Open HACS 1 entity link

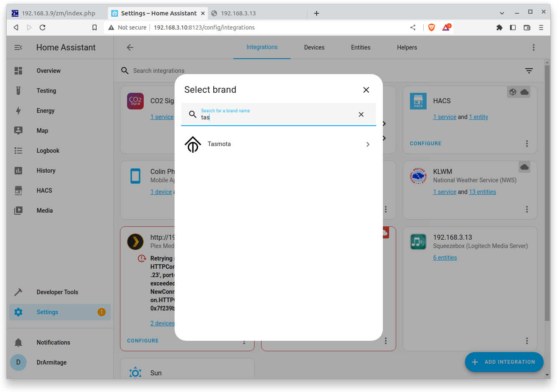[x=478, y=117]
